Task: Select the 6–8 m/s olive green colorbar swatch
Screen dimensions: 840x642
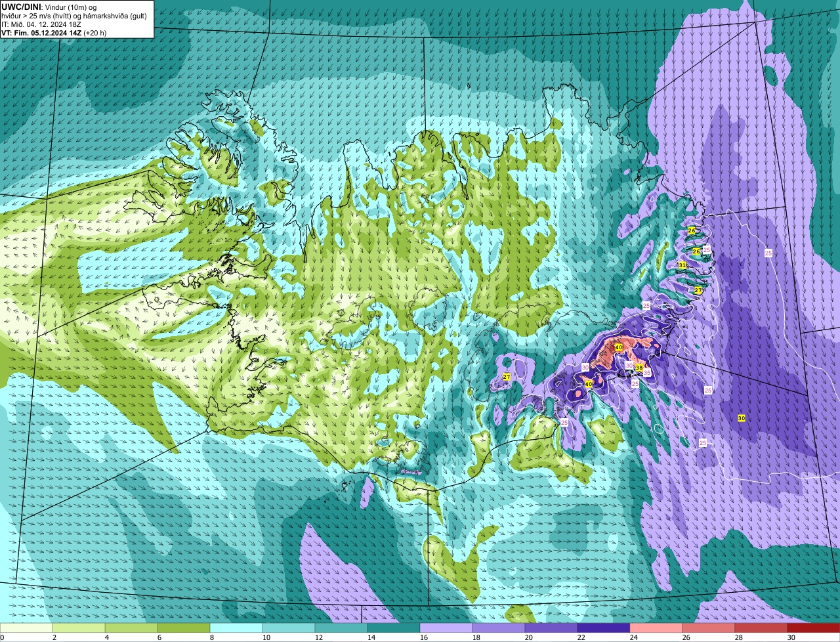Action: tap(184, 628)
